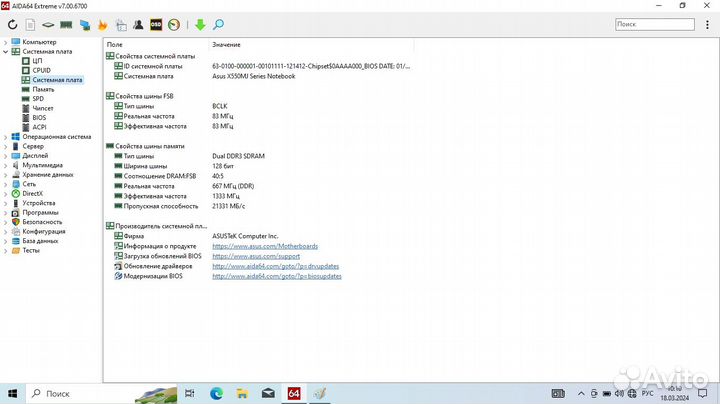The image size is (720, 404).
Task: Click the user silhouette toolbar icon
Action: (138, 25)
